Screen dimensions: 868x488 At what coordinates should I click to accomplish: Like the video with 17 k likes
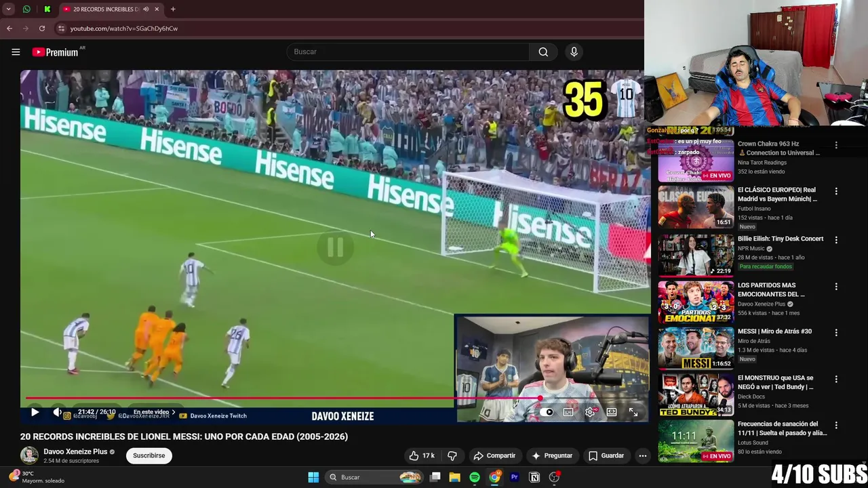(x=421, y=455)
